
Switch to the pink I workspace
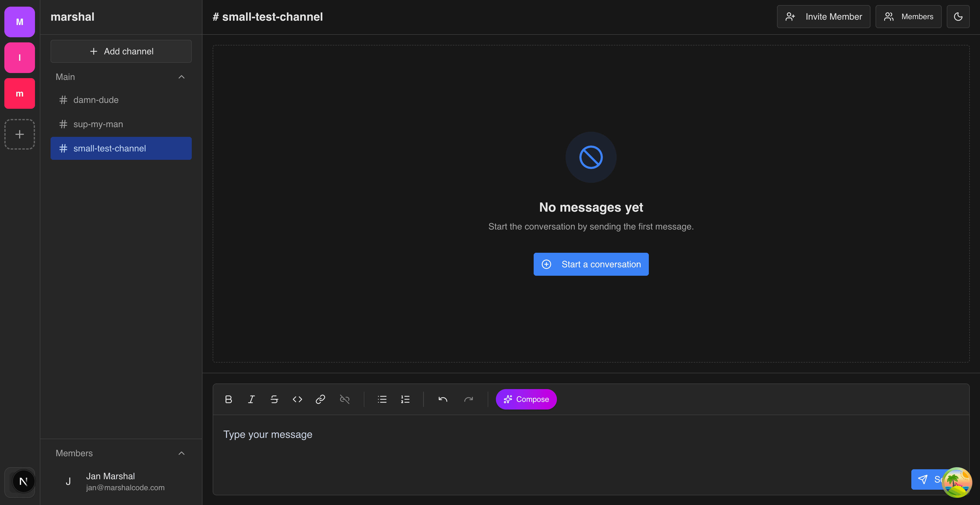pyautogui.click(x=19, y=57)
